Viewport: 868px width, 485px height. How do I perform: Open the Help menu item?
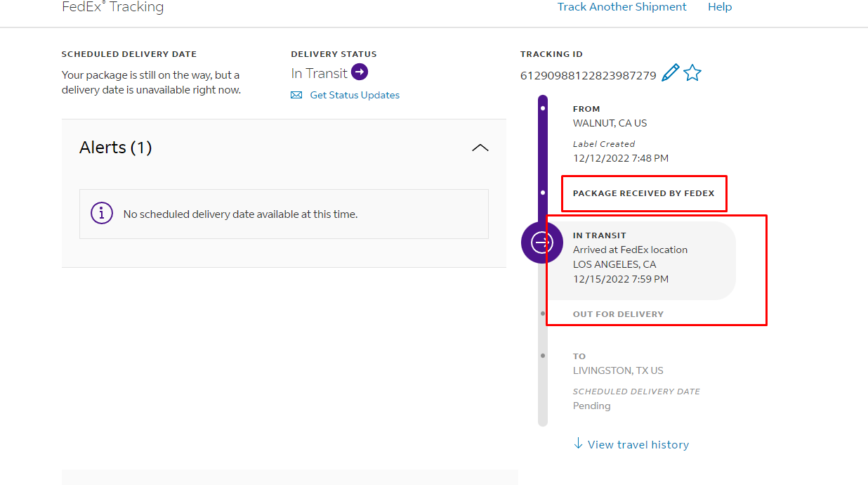coord(719,7)
